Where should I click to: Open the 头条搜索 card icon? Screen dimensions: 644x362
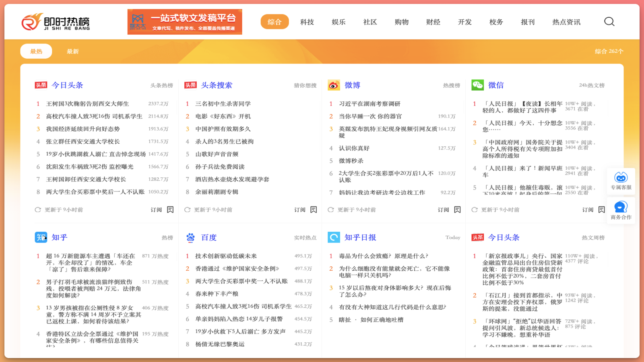click(190, 85)
